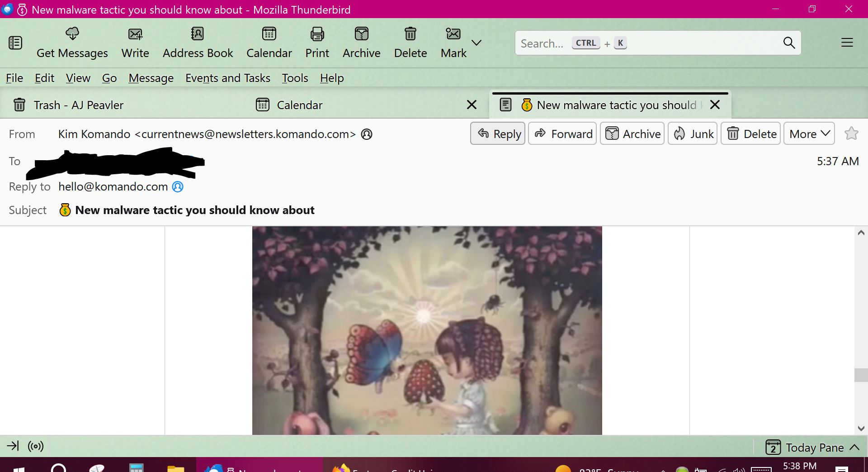Reply to Kim Komando's email
Screen dimensions: 868x472
pos(498,134)
